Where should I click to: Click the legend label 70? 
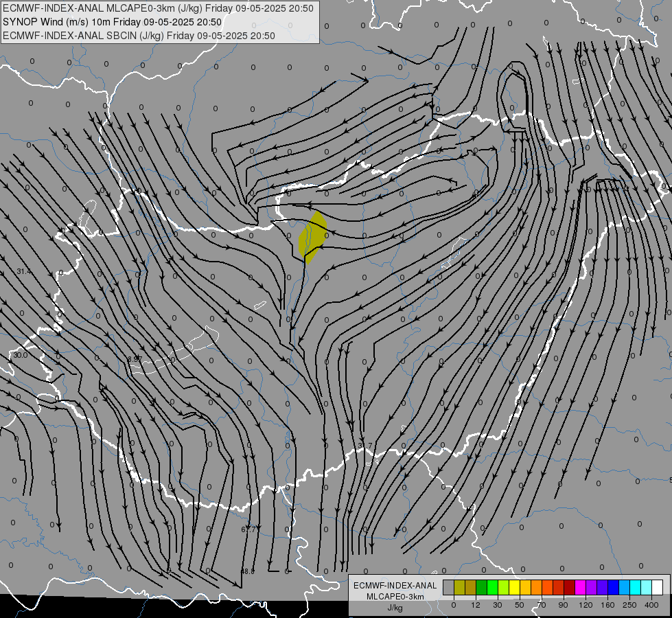(542, 605)
